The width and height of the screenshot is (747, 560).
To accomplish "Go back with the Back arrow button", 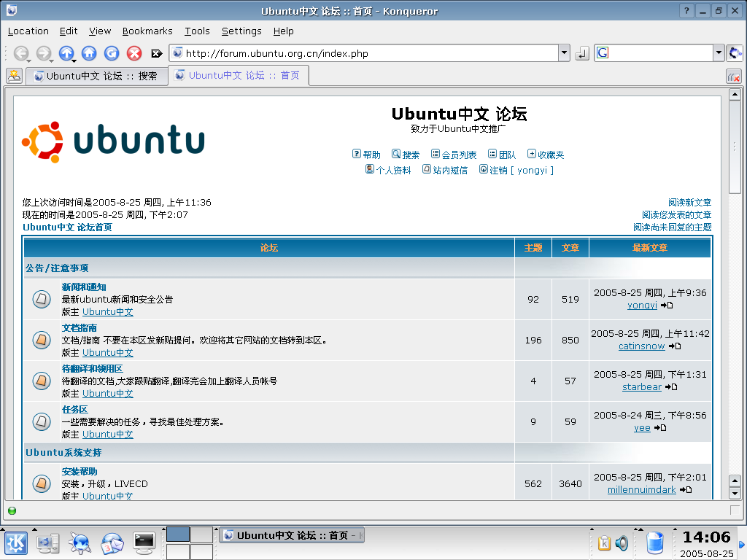I will pyautogui.click(x=20, y=52).
